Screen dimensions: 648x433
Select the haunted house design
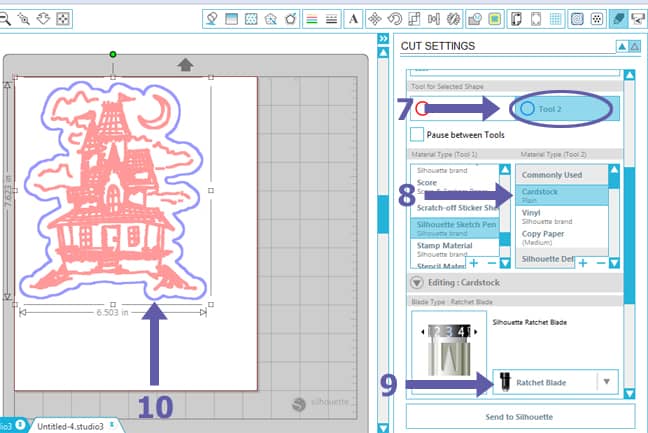click(112, 190)
